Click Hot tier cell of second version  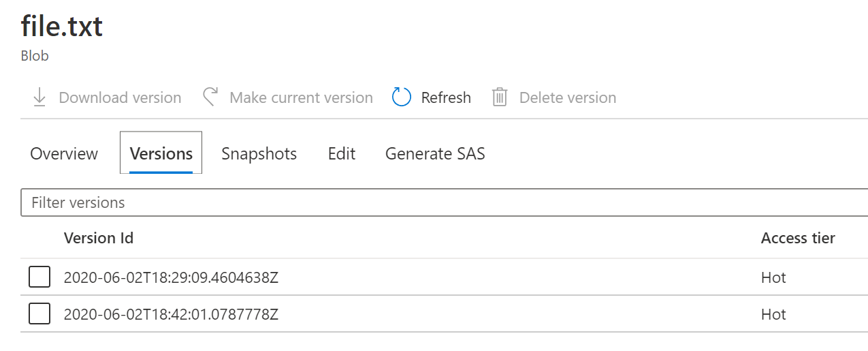[x=773, y=314]
